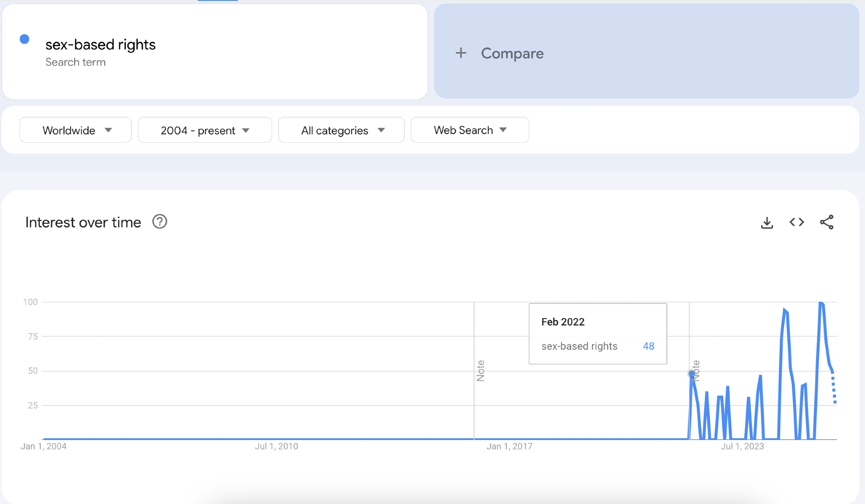Open the Worldwide region dropdown
The height and width of the screenshot is (504, 865).
coord(76,130)
